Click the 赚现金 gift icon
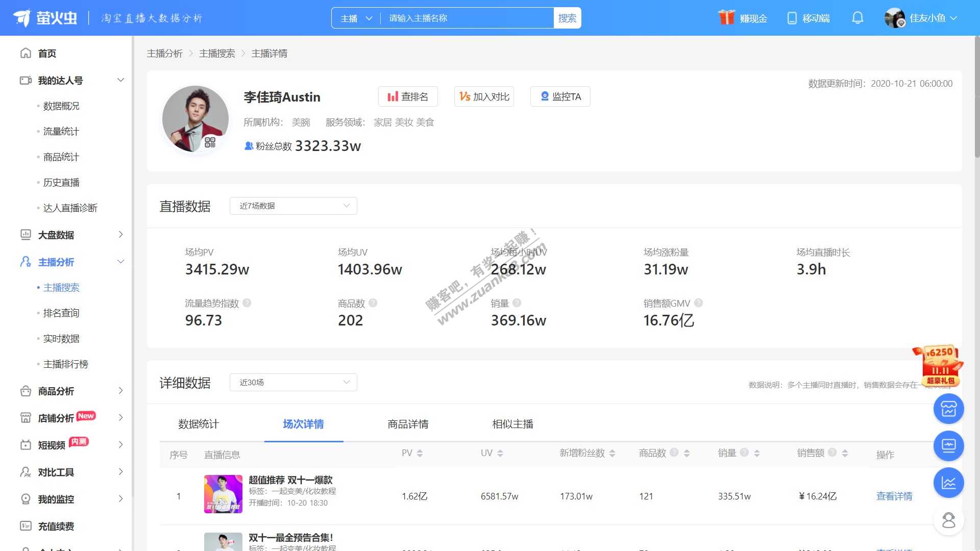Screen dimensions: 980x551 (x=726, y=18)
